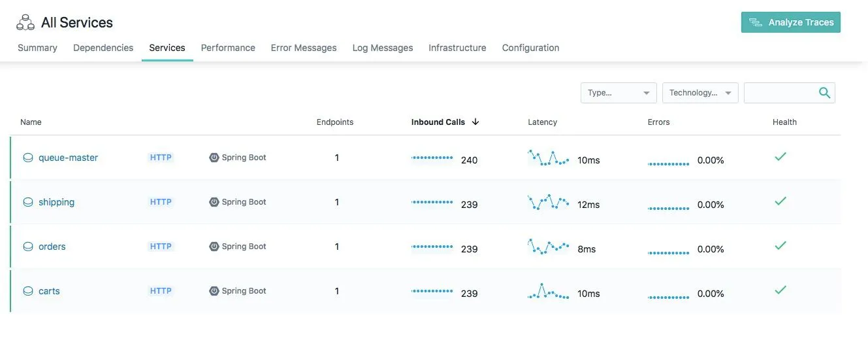Click the latency sparkline for carts
The height and width of the screenshot is (344, 868).
[x=548, y=292]
